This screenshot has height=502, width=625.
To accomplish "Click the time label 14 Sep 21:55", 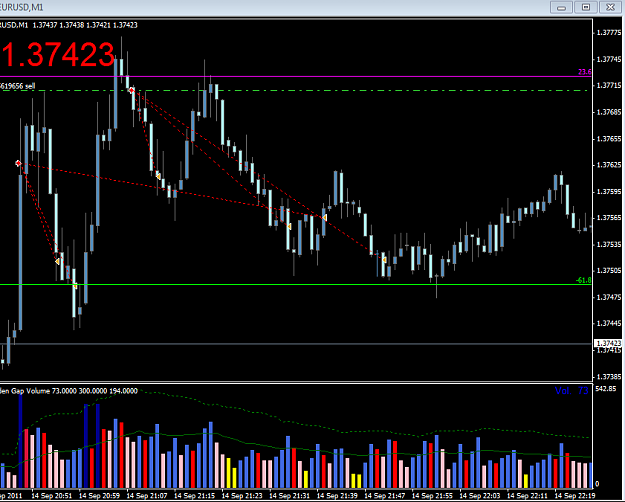I will click(432, 496).
